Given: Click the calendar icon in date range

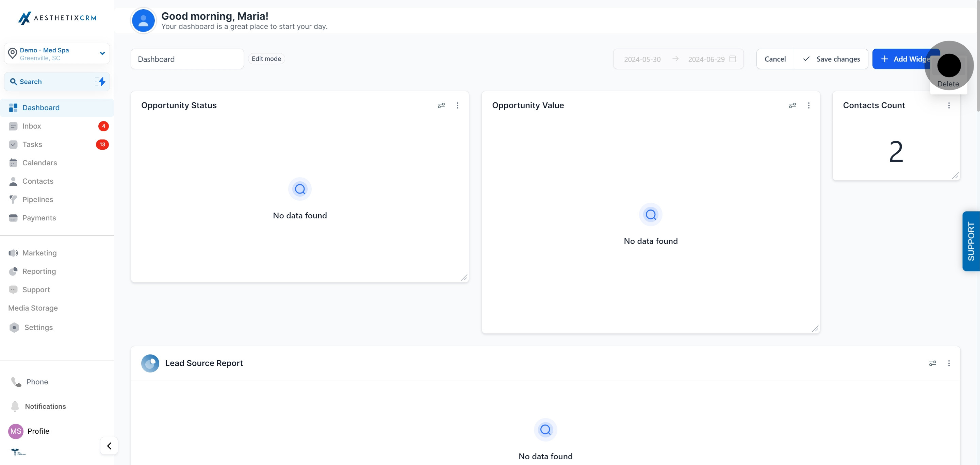Looking at the screenshot, I should 732,59.
